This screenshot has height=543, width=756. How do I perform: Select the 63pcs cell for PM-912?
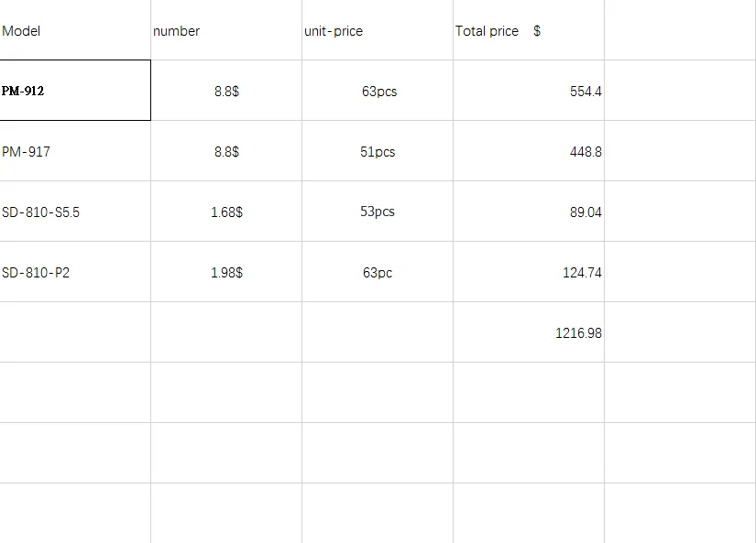tap(378, 91)
